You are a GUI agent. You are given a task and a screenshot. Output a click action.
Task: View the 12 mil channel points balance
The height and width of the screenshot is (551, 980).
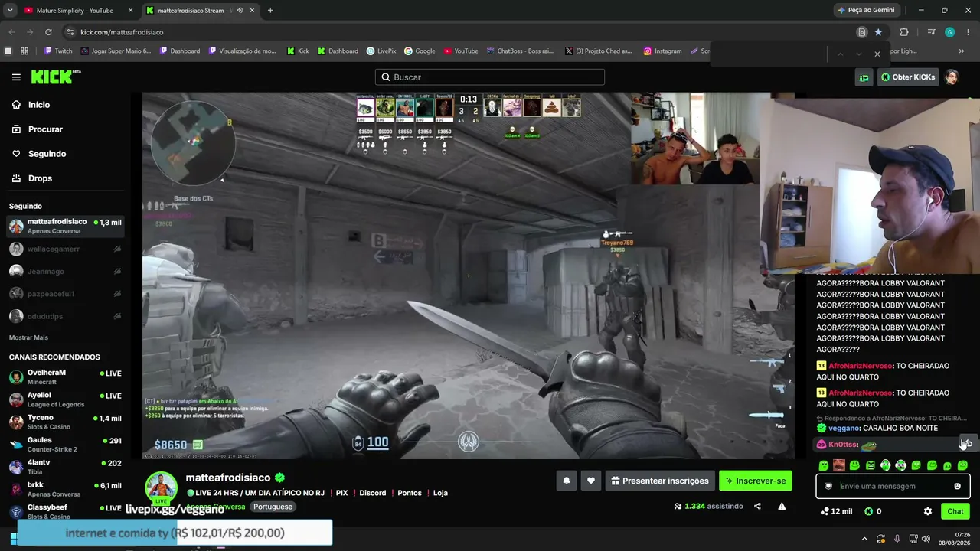(836, 511)
